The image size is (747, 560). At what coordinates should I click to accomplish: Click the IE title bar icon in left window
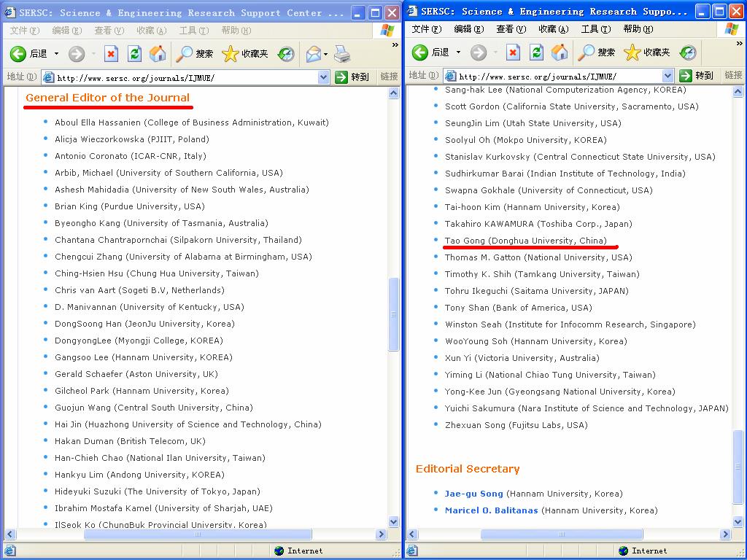pyautogui.click(x=9, y=12)
